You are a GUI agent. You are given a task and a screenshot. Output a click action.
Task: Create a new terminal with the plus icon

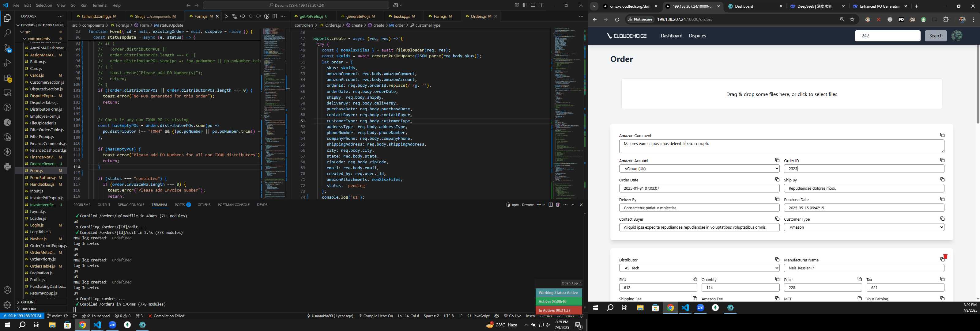click(x=539, y=205)
